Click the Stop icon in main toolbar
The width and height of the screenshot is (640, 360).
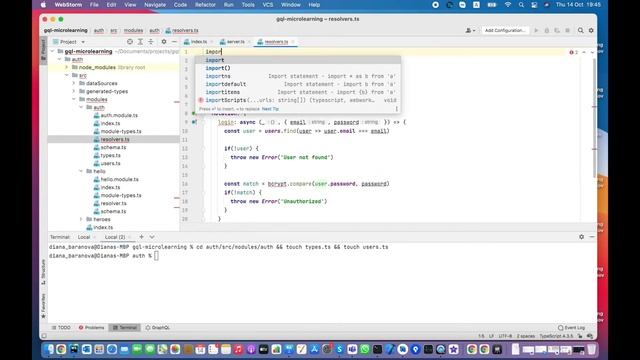[x=567, y=31]
